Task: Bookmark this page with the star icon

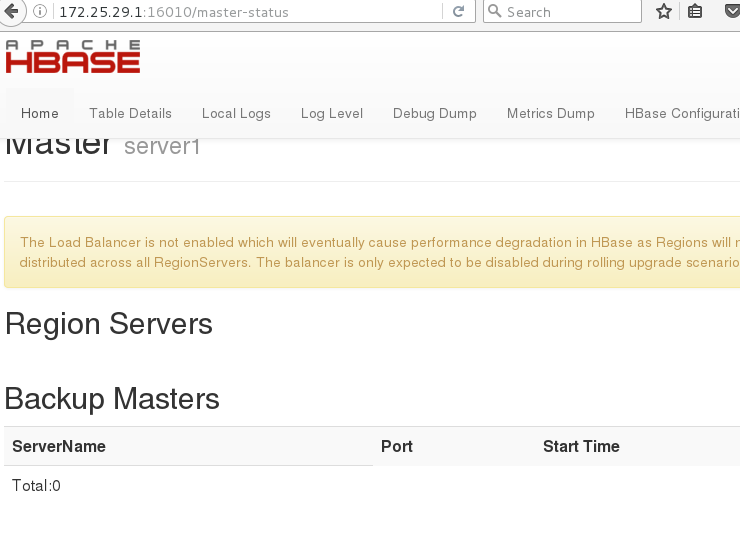Action: coord(664,11)
